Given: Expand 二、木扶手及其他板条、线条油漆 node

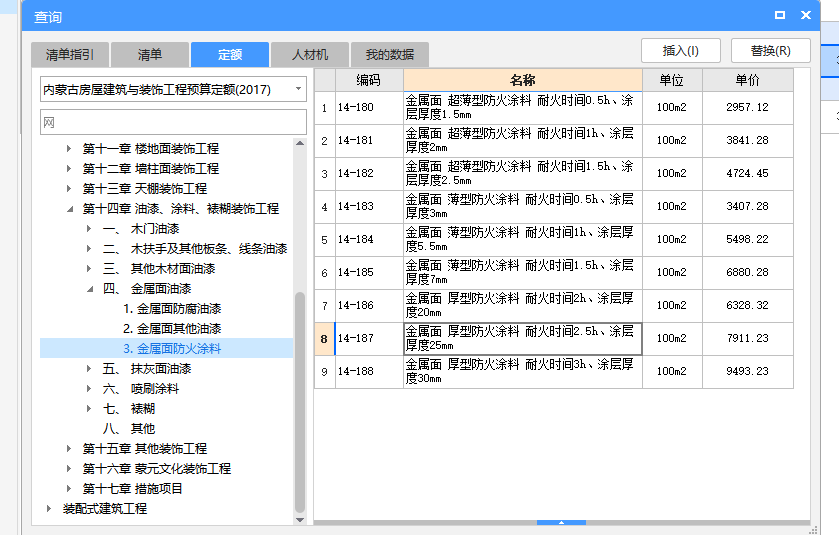Looking at the screenshot, I should coord(89,249).
